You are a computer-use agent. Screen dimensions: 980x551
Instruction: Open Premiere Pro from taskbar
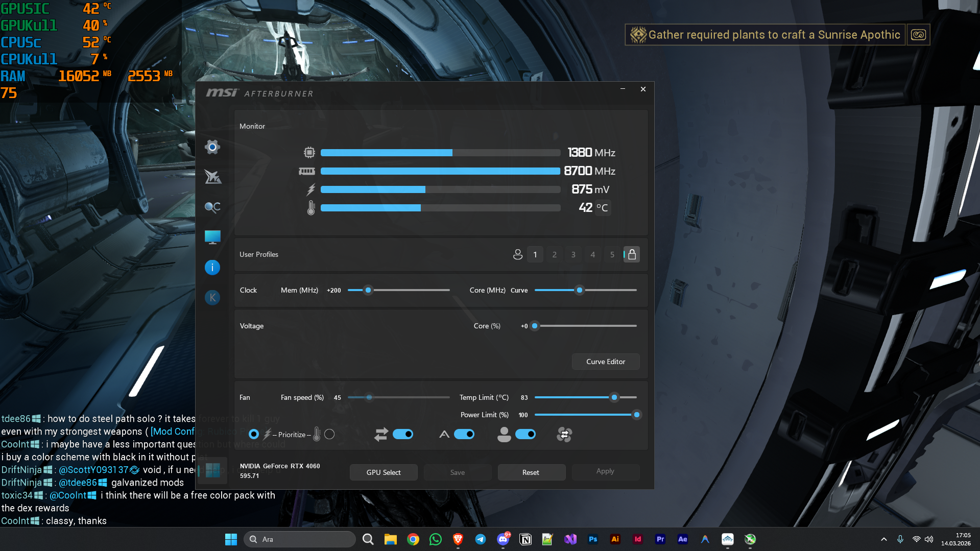(x=660, y=539)
